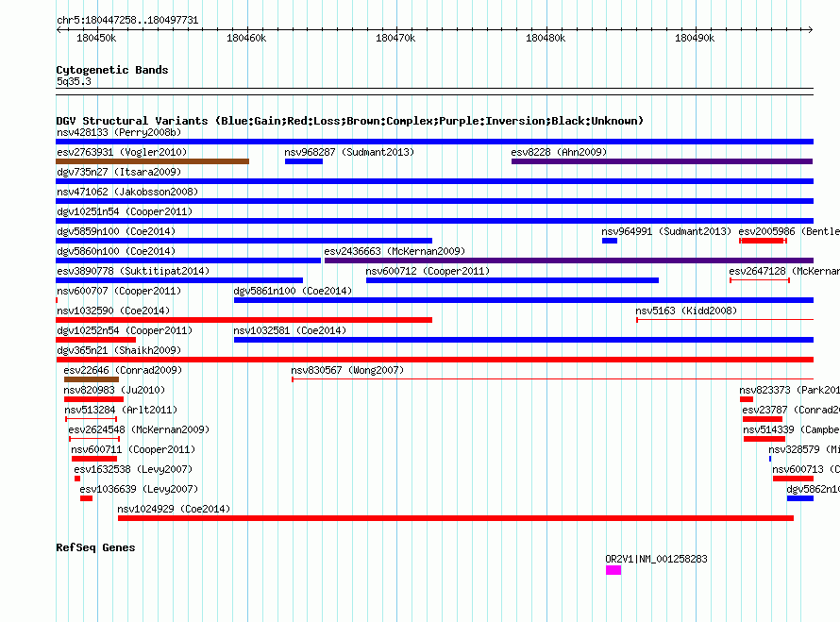Click the esv8228 (Ahn2009) purple inversion bar

click(663, 161)
